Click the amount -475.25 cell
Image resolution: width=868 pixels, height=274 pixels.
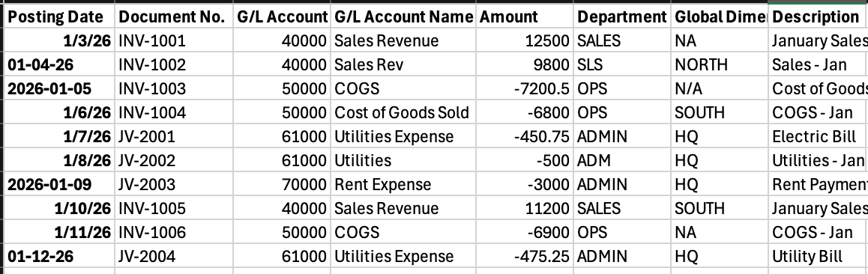(x=525, y=256)
